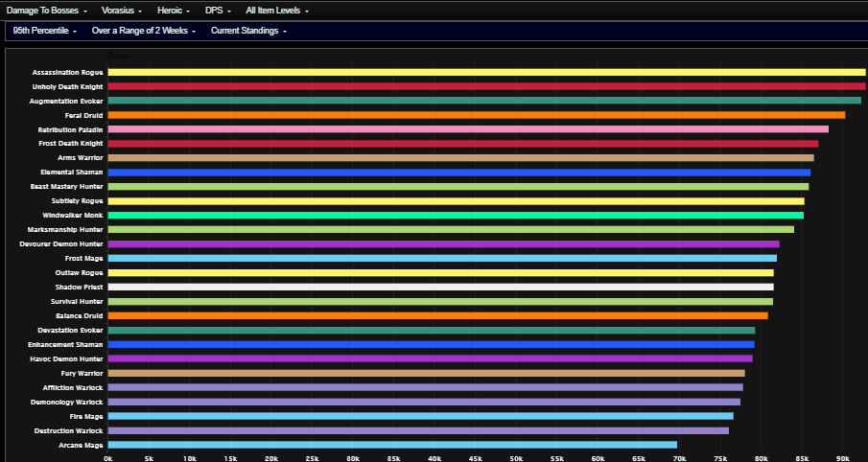
Task: Click the Destruction Warlock bar
Action: (x=418, y=430)
